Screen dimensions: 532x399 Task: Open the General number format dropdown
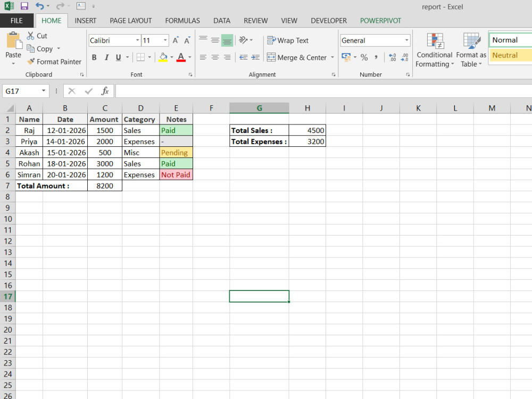click(406, 40)
